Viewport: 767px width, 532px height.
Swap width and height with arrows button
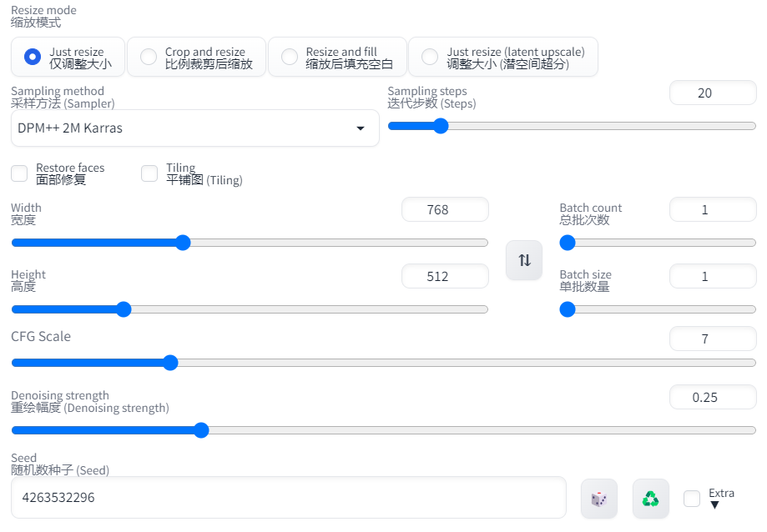pyautogui.click(x=524, y=260)
